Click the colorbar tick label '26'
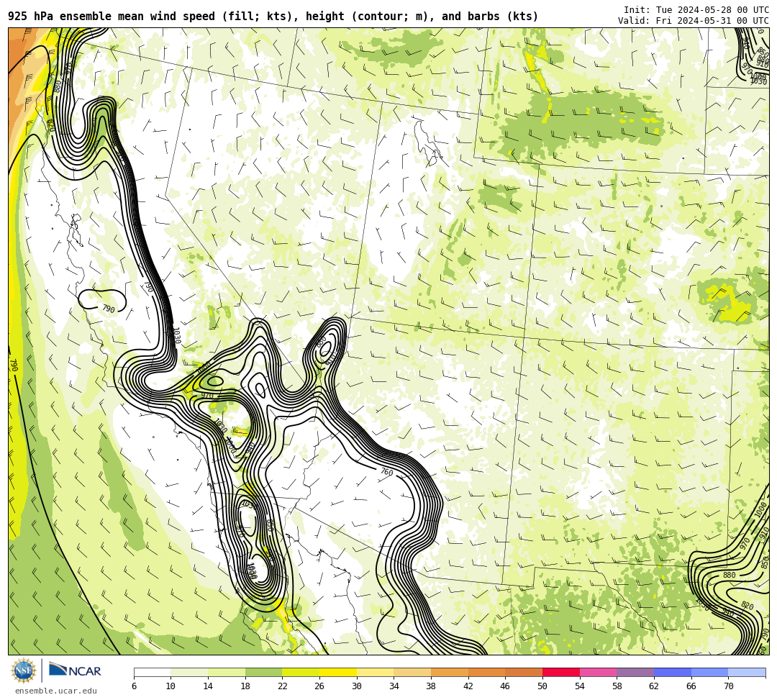The height and width of the screenshot is (700, 777). pos(319,686)
